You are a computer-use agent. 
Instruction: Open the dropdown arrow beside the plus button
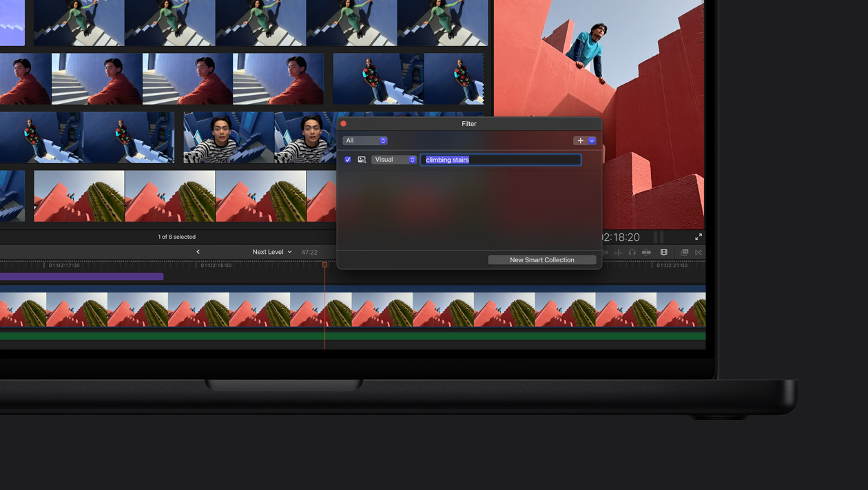coord(592,140)
